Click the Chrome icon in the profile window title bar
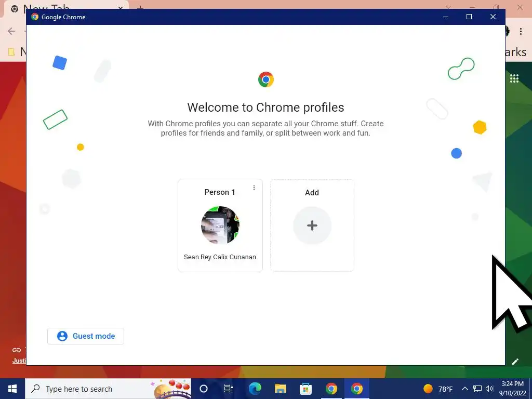 tap(35, 17)
